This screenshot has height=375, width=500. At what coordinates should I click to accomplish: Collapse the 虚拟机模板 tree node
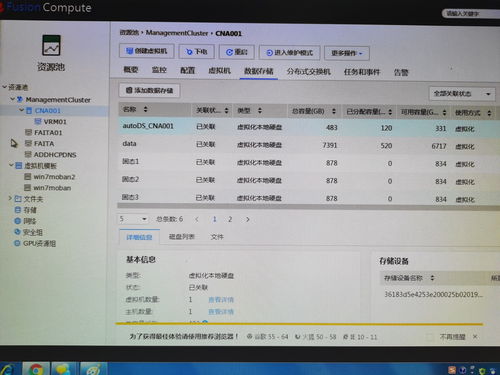click(11, 165)
